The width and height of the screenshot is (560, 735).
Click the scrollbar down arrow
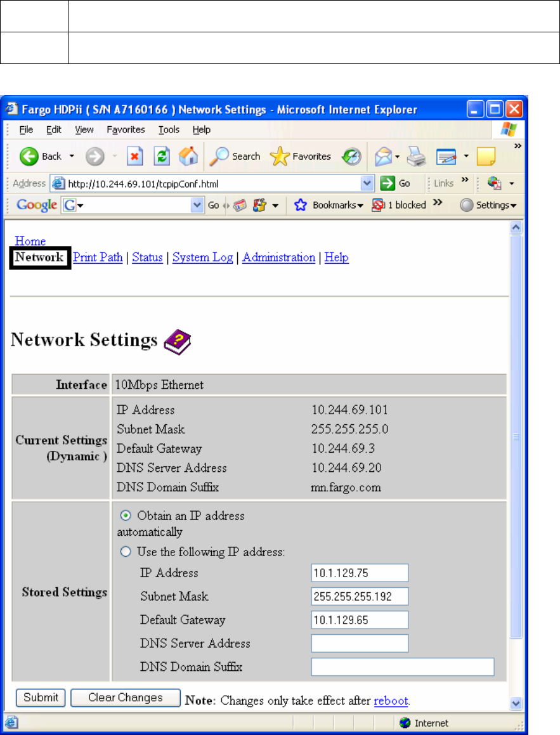pos(516,703)
